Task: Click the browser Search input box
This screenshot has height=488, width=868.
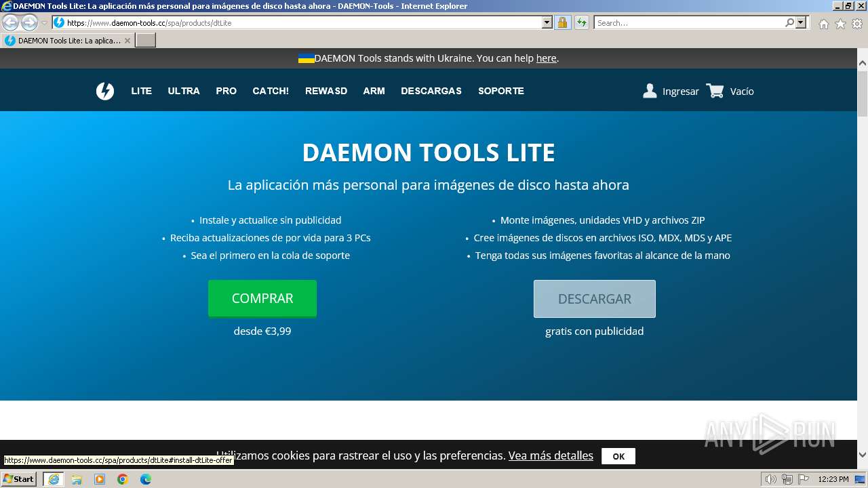Action: [689, 22]
